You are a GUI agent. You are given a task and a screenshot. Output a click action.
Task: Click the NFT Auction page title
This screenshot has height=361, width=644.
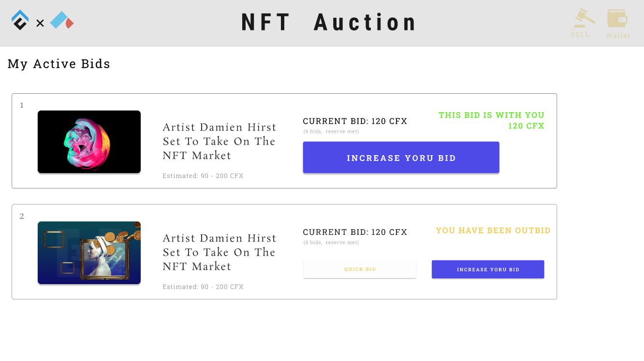point(329,22)
